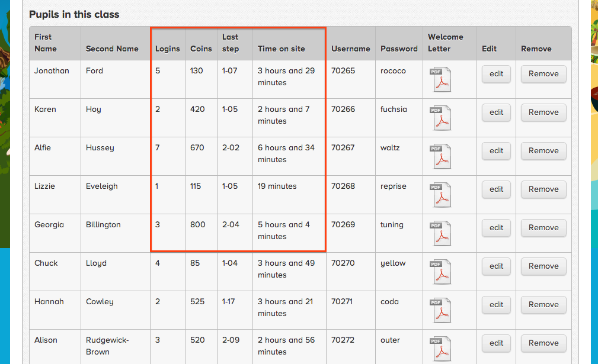This screenshot has height=364, width=598.
Task: Edit Chuck Lloyd's pupil record
Action: 496,266
